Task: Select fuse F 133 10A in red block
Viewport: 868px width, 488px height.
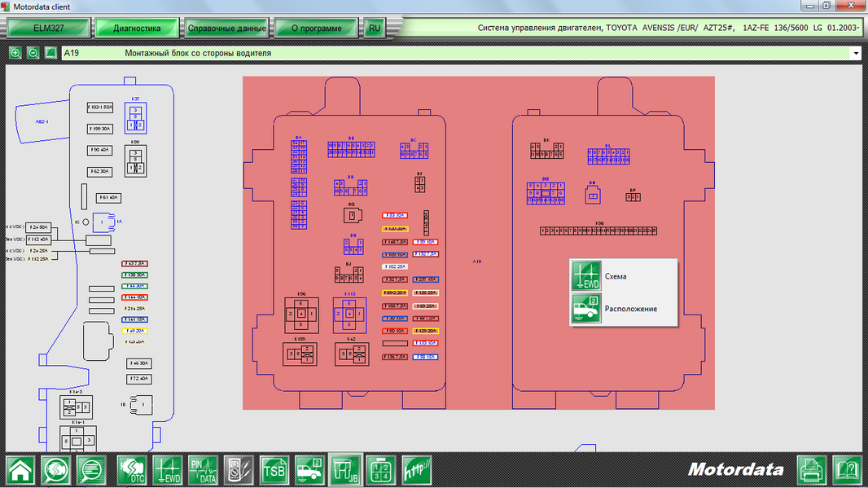Action: tap(426, 344)
